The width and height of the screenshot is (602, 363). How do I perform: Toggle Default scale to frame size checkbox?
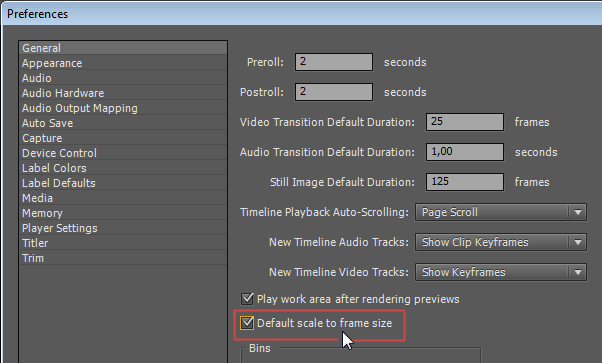[x=247, y=323]
